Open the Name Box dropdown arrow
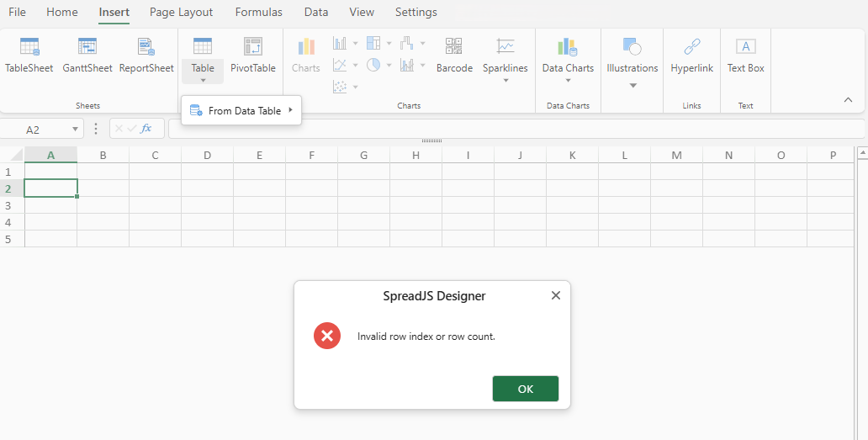This screenshot has height=440, width=868. click(x=76, y=130)
